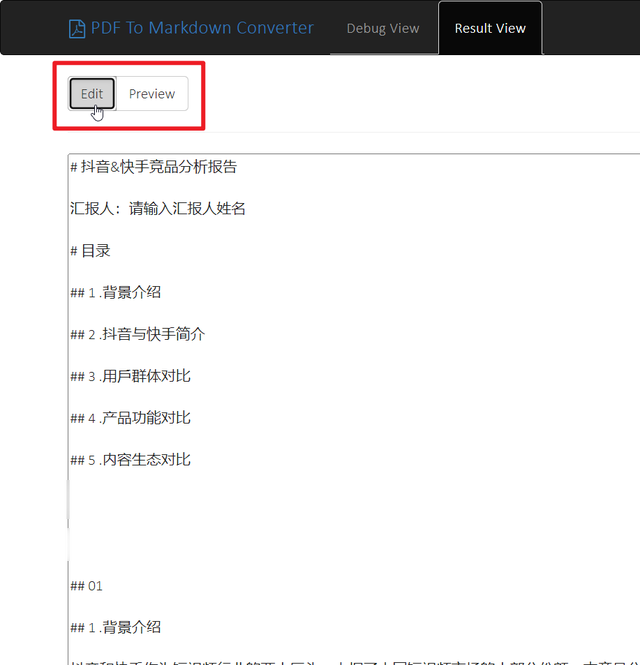
Task: Click the first '## 1 .背景介绍' line under 目录
Action: coord(116,292)
